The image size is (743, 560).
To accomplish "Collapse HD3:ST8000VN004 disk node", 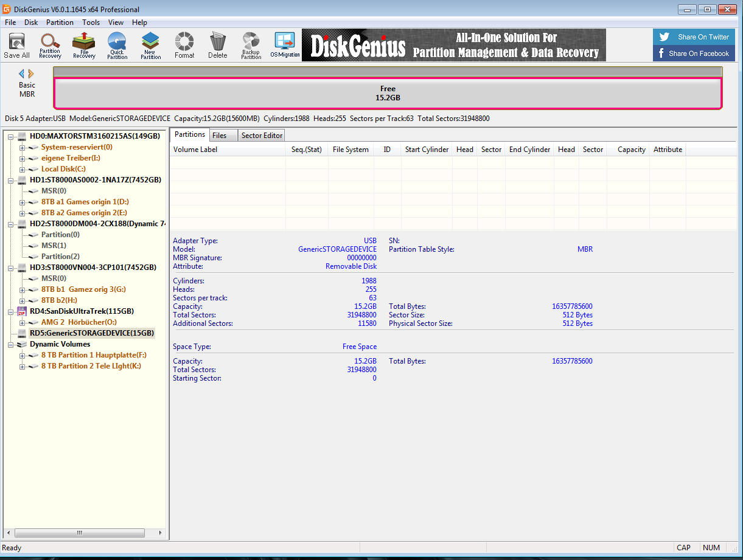I will (11, 268).
